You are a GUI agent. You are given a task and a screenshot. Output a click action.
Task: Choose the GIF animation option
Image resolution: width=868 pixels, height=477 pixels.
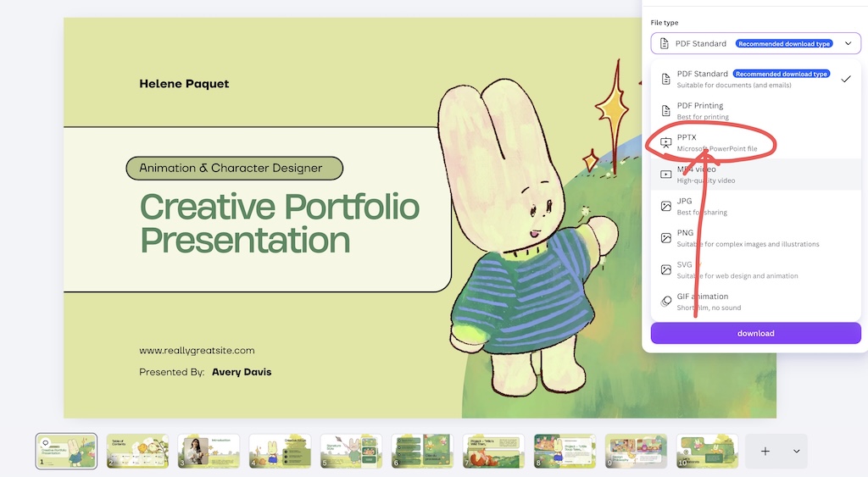point(755,302)
